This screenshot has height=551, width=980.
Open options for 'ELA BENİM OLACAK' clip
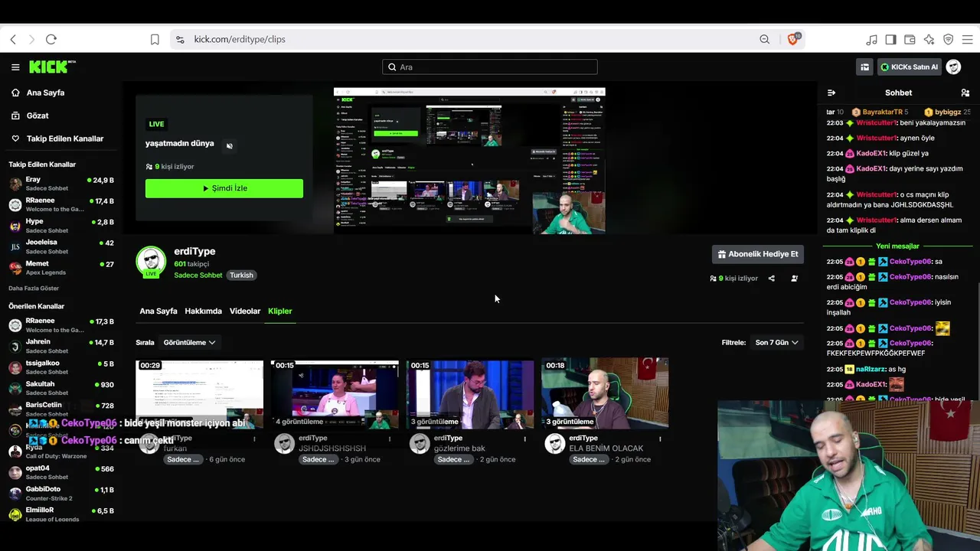point(660,439)
